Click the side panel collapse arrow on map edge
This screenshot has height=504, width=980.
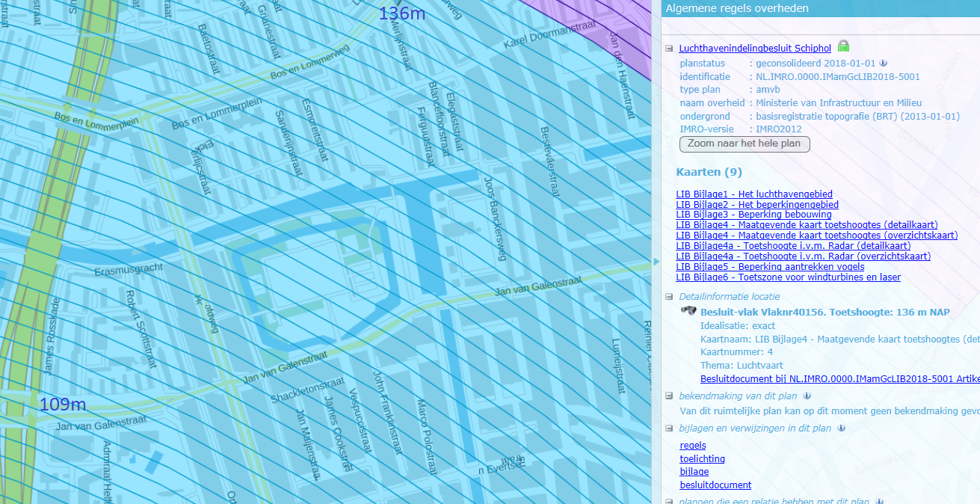click(656, 261)
